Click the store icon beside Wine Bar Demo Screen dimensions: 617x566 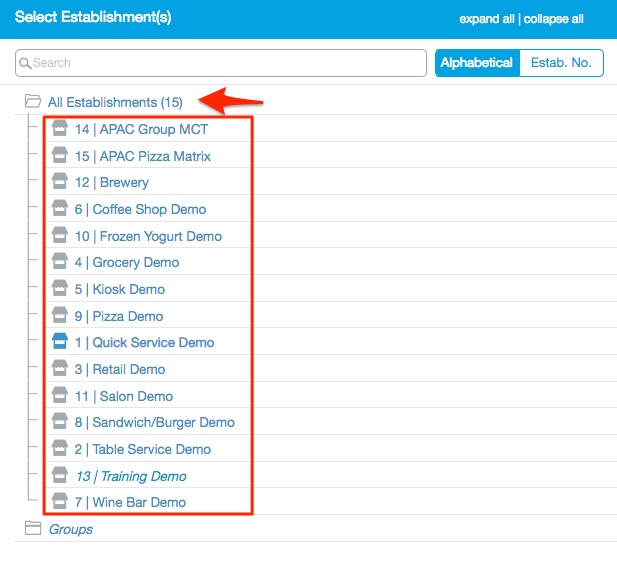pos(60,502)
